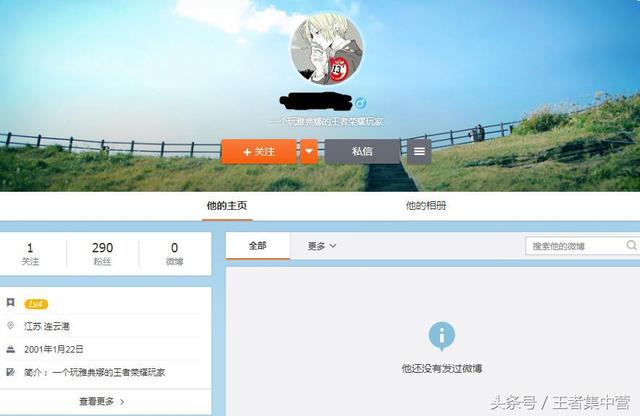Send a private message via 私信

coord(362,152)
